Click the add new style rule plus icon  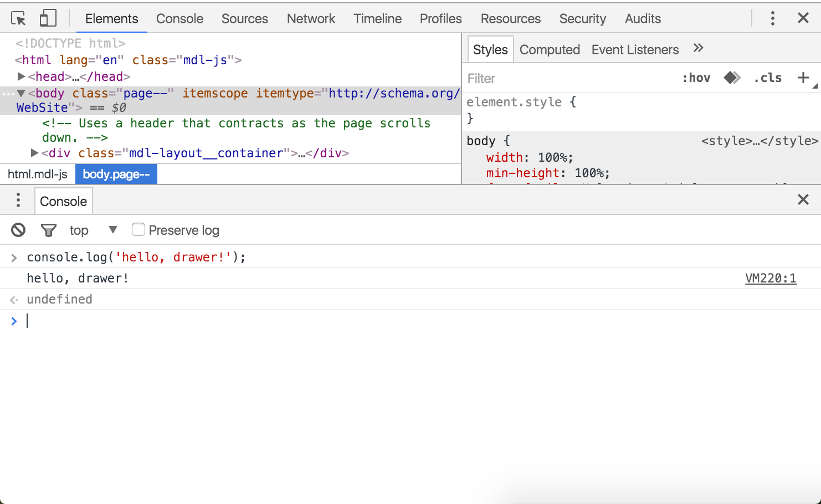(803, 78)
